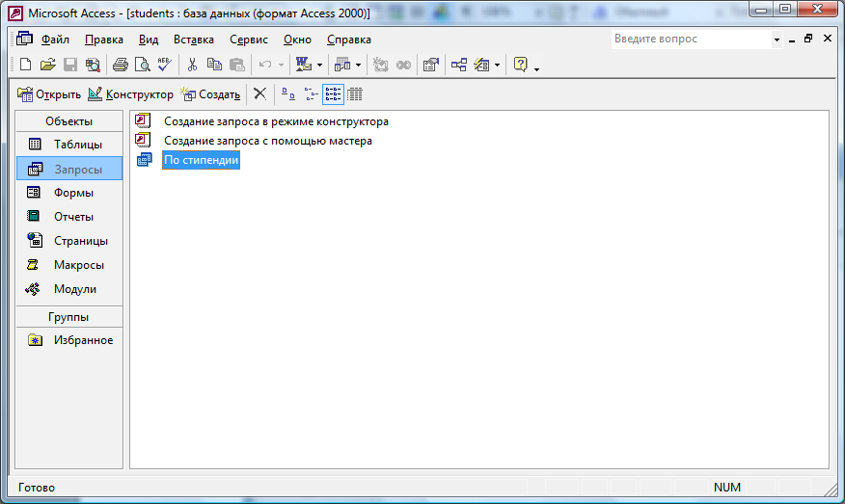This screenshot has width=845, height=504.
Task: Expand the New Object dropdown arrow
Action: pyautogui.click(x=497, y=66)
